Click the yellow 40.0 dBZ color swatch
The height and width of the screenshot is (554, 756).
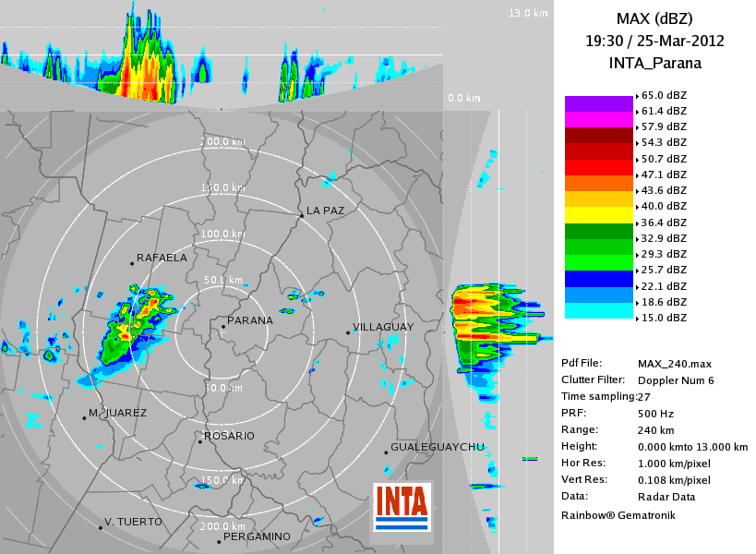point(599,215)
